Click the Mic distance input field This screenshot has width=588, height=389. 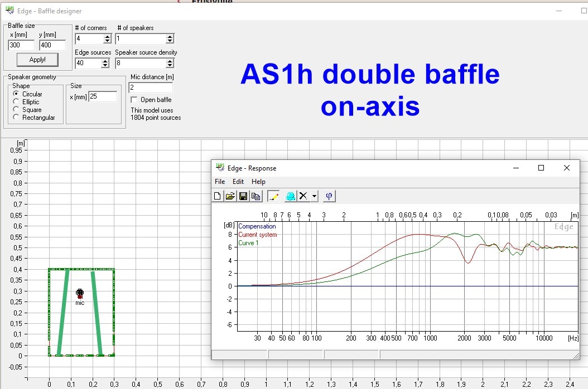(151, 87)
